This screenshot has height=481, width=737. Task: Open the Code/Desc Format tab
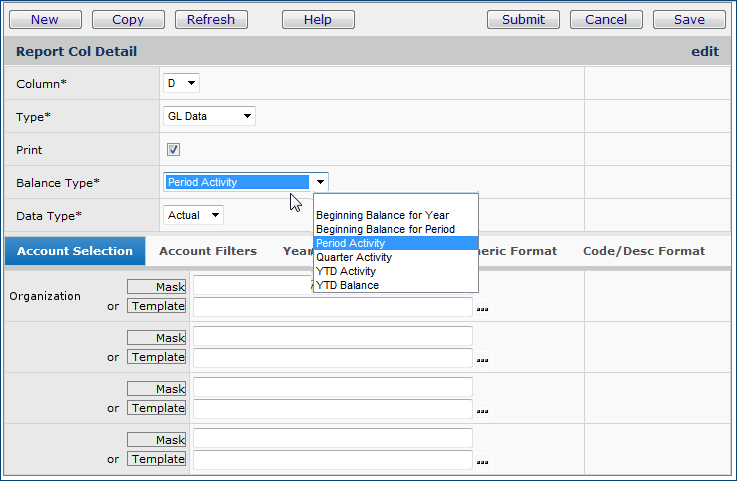click(x=644, y=251)
